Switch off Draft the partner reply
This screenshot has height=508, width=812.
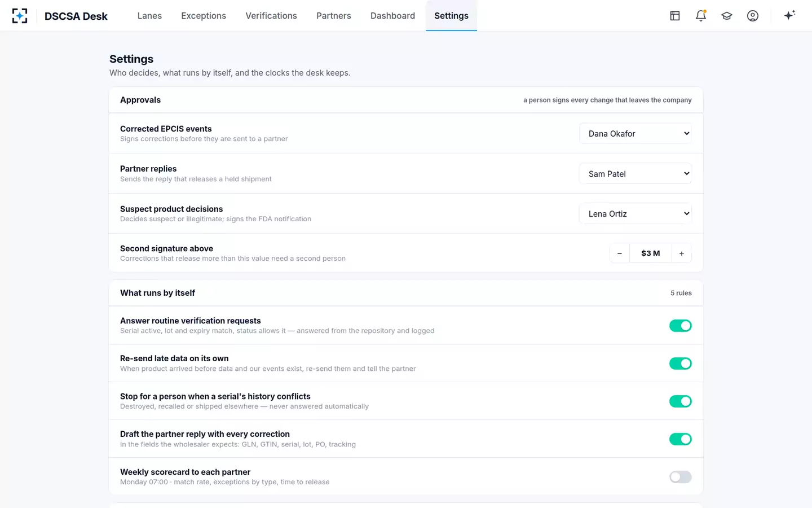[x=681, y=439]
